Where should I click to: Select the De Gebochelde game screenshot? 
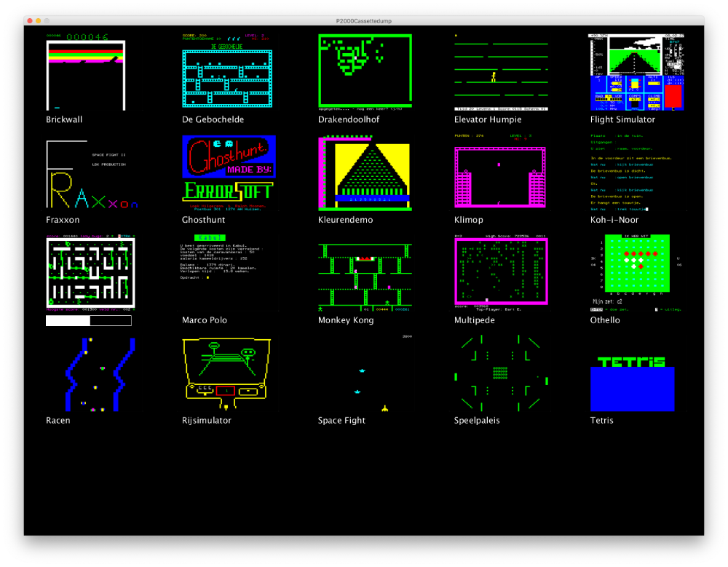[226, 71]
